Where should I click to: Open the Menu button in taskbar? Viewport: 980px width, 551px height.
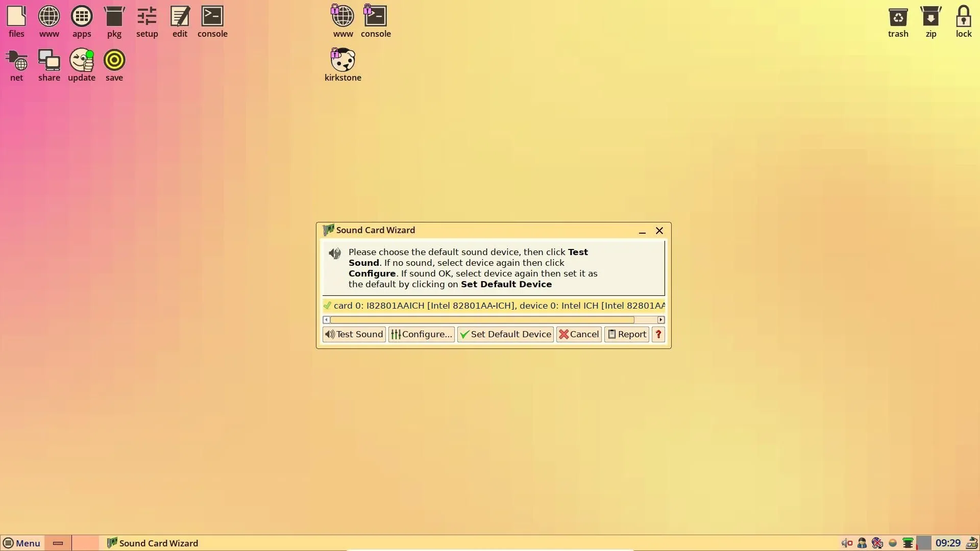(22, 543)
